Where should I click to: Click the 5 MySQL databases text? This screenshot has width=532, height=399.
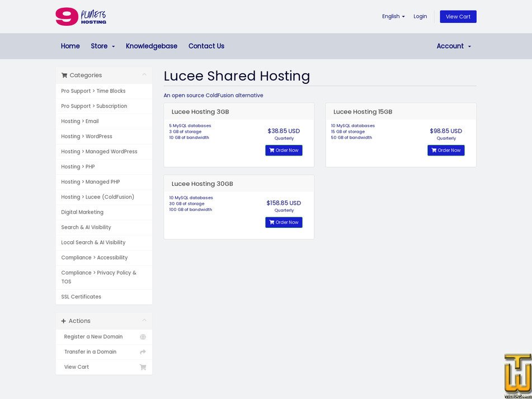click(190, 125)
